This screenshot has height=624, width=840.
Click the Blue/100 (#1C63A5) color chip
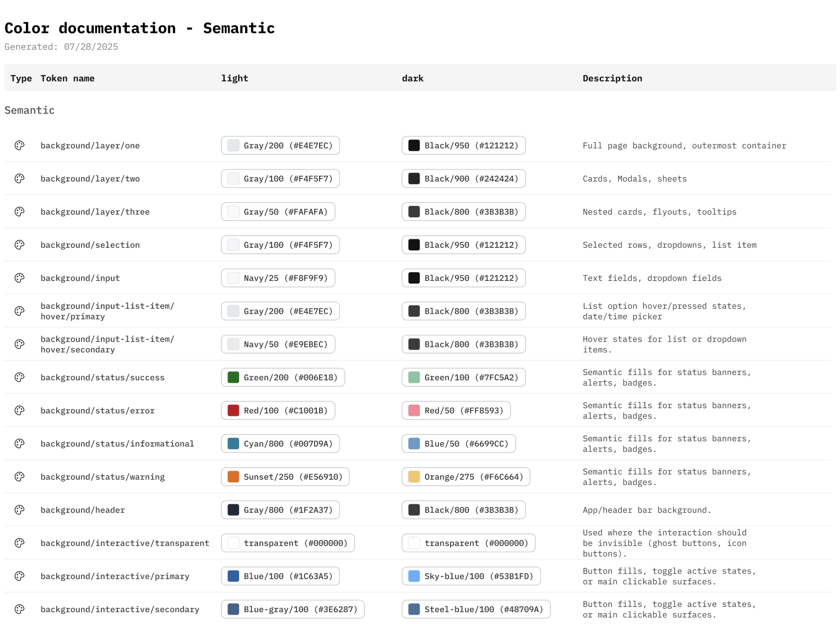pos(280,576)
